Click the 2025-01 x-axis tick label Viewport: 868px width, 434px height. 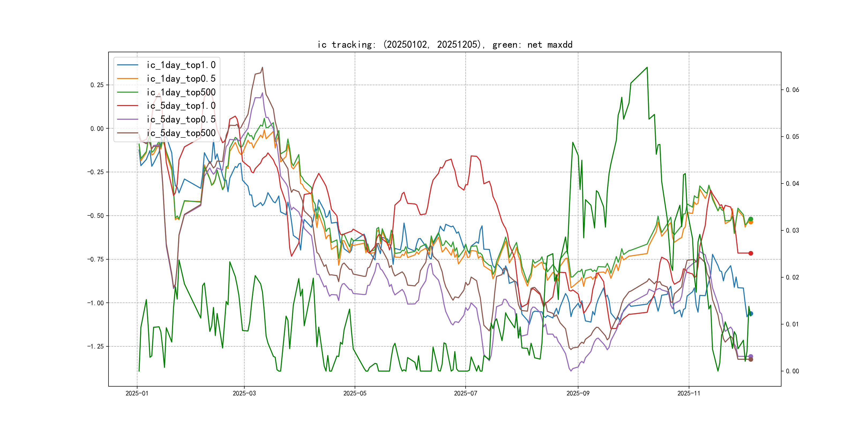(137, 393)
